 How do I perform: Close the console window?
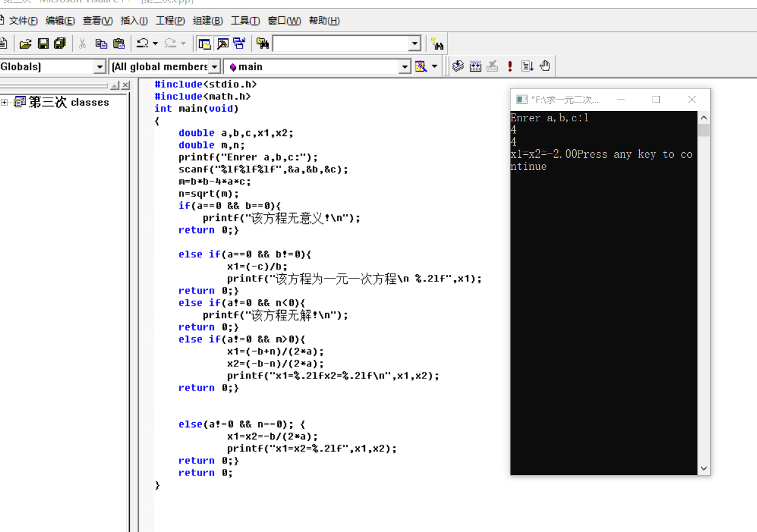692,99
